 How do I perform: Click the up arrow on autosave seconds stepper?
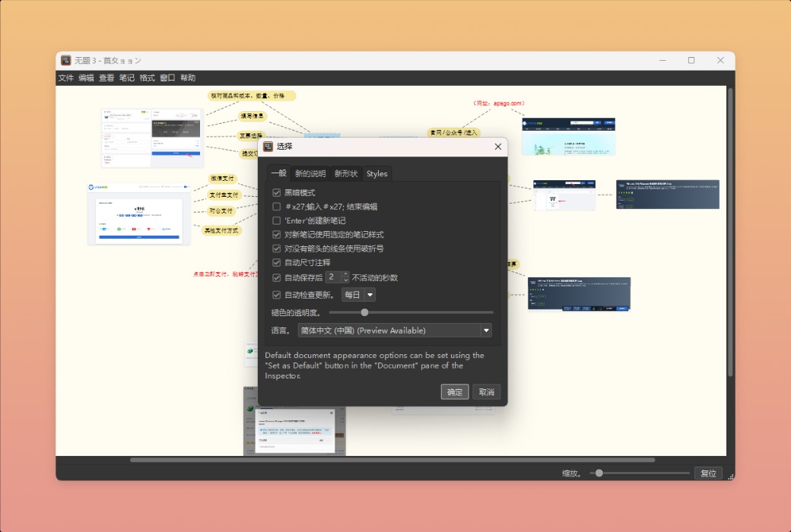[x=346, y=274]
